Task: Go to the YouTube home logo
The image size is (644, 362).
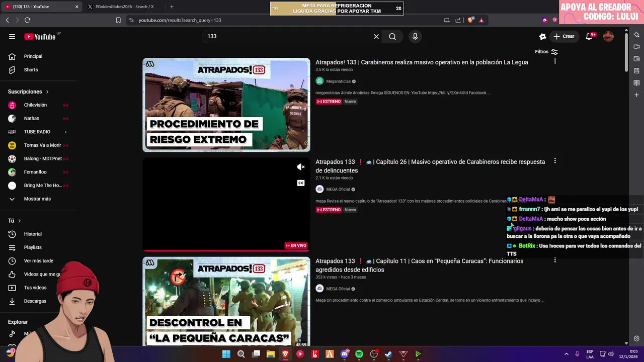Action: (40, 36)
